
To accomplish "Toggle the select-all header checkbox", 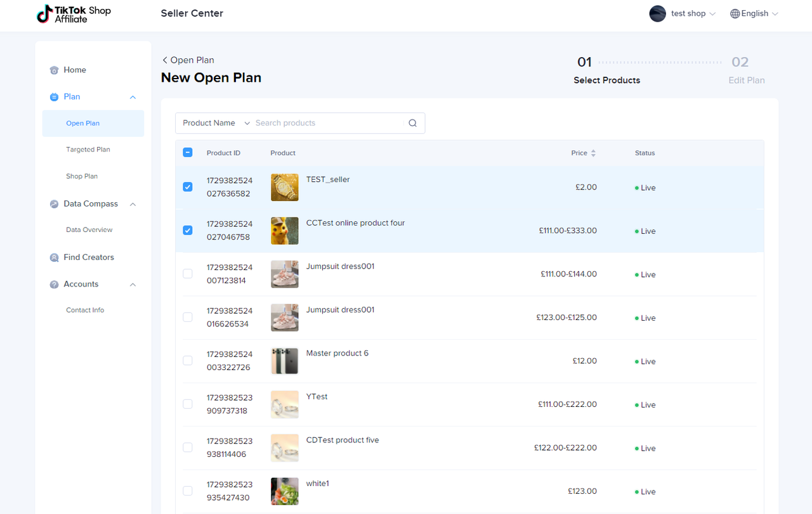I will 187,152.
